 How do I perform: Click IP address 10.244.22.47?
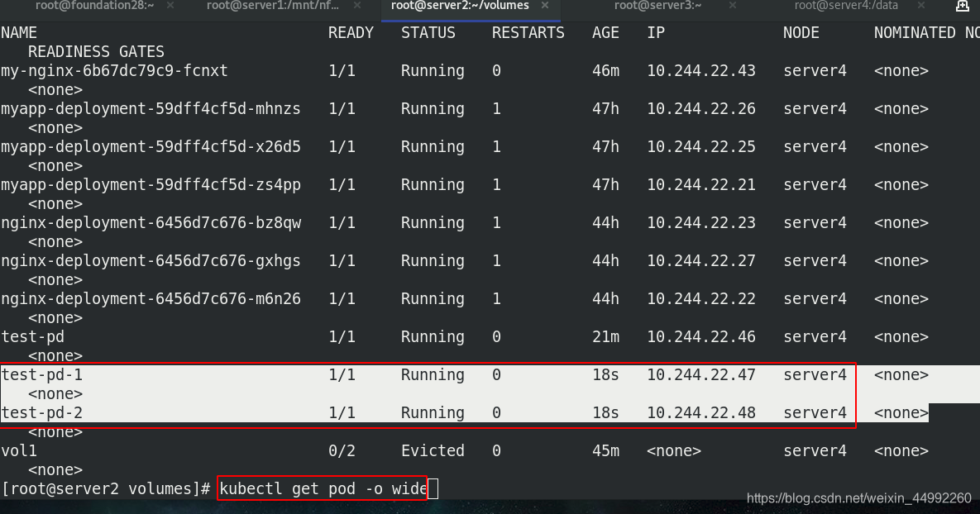pos(701,375)
